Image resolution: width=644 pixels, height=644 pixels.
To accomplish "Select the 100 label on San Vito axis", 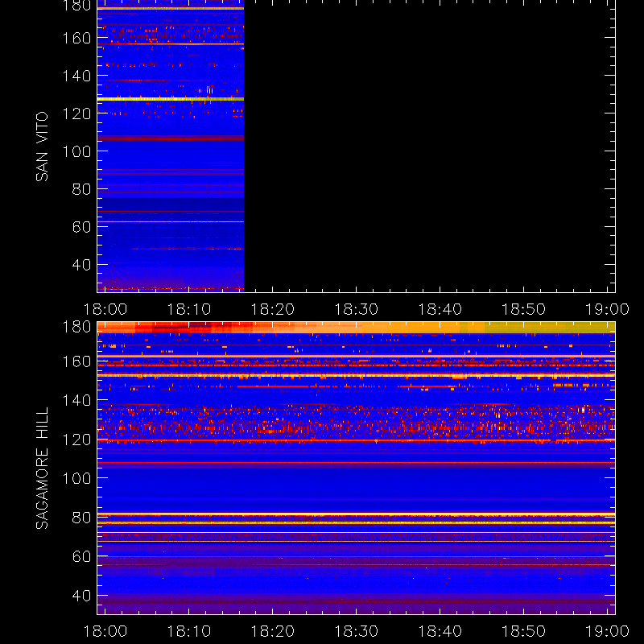I will coord(76,151).
